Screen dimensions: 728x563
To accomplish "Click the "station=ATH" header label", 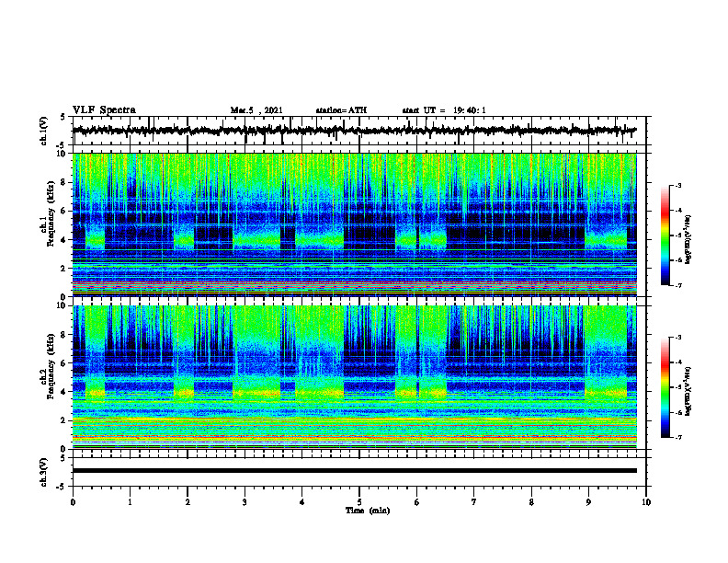I will point(341,110).
